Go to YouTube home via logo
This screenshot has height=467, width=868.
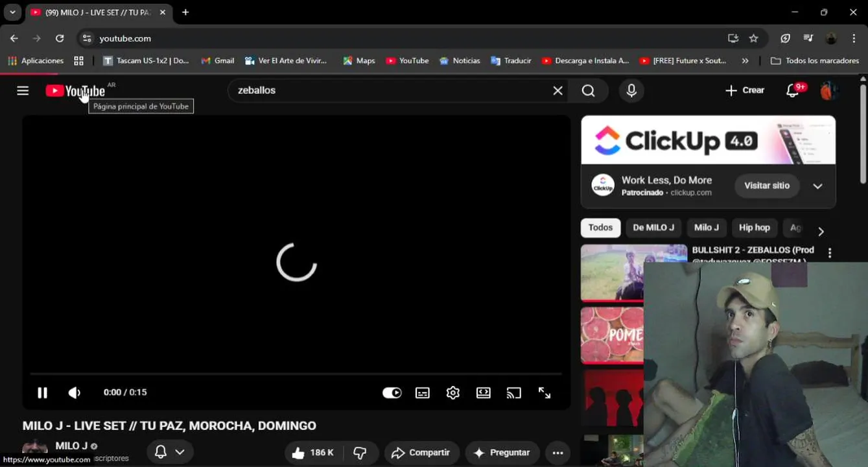click(75, 91)
